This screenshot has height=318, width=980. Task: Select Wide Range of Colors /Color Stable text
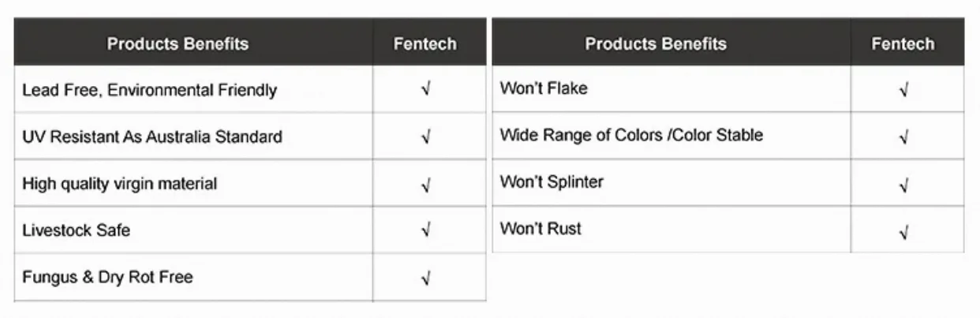(x=631, y=135)
